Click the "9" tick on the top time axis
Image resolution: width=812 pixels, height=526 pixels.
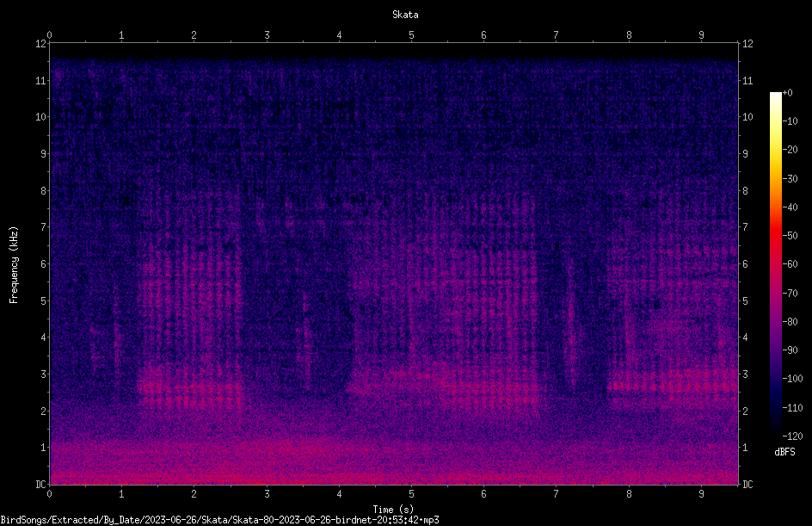click(x=701, y=35)
